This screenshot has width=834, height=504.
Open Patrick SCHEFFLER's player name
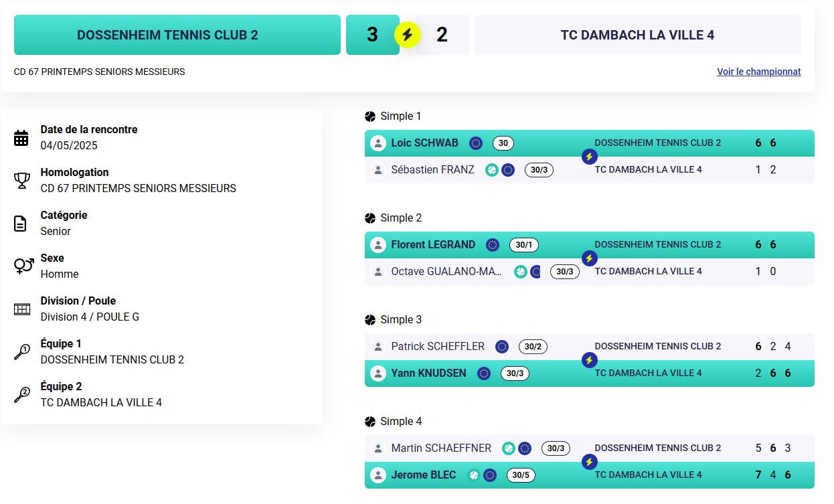438,347
